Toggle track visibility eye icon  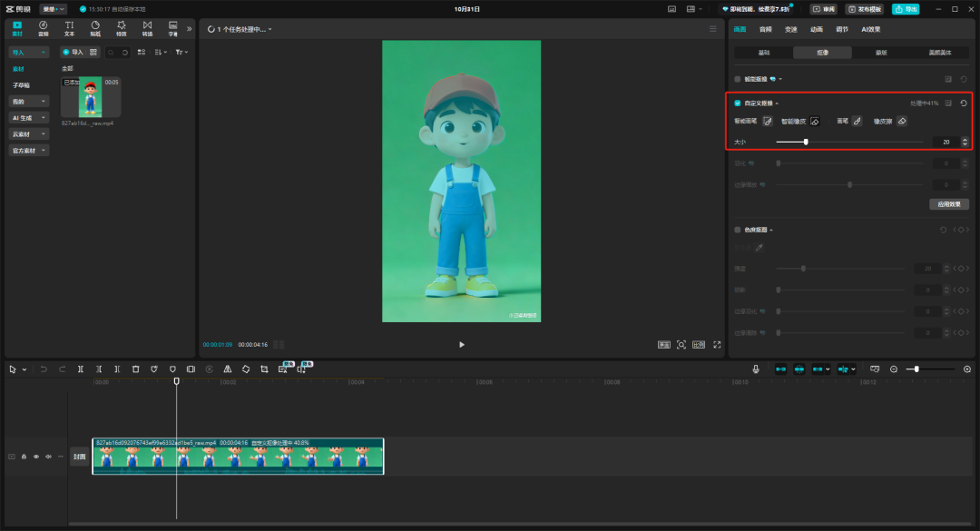pyautogui.click(x=36, y=457)
